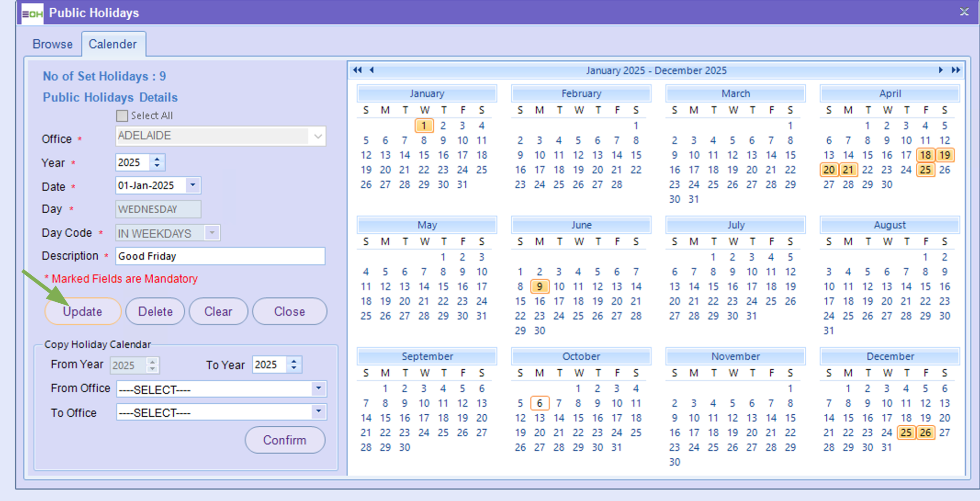980x501 pixels.
Task: Decrease the To Year spinner value
Action: click(294, 368)
